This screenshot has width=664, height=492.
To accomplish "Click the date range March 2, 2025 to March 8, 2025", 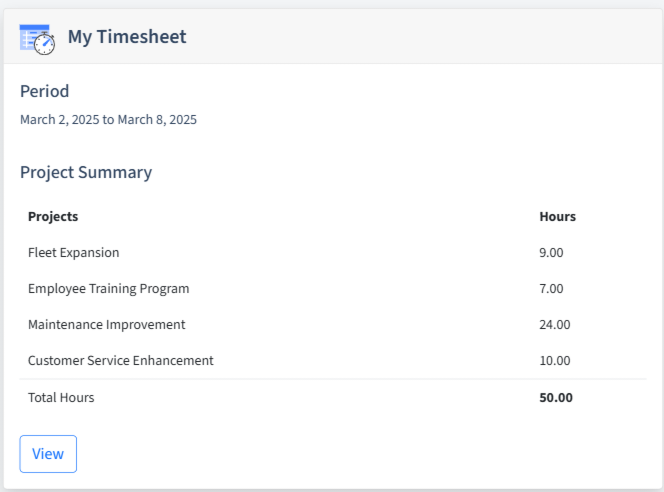I will (x=108, y=119).
